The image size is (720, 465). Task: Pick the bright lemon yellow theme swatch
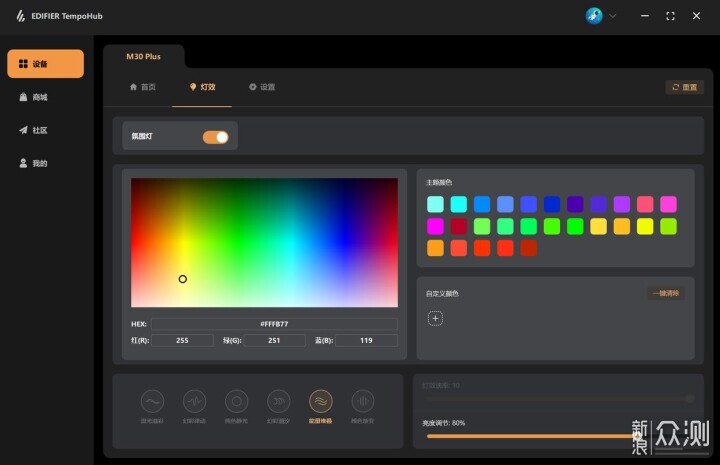[645, 226]
